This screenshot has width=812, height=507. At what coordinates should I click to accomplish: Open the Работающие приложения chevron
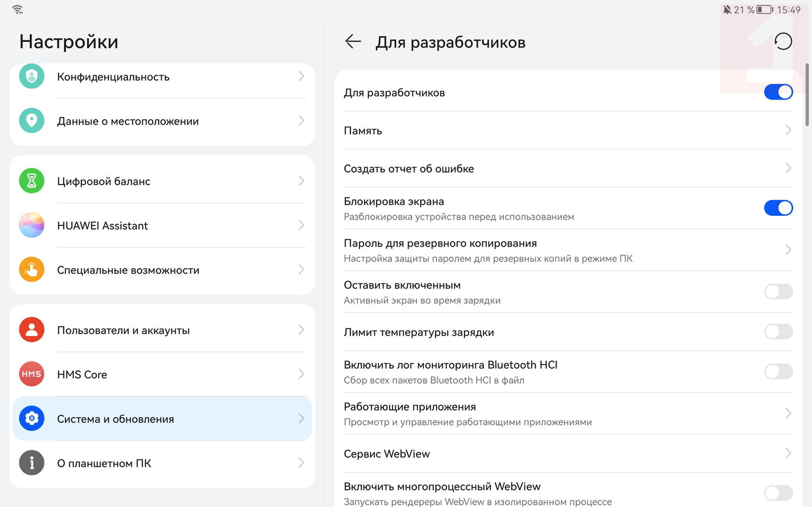(788, 413)
